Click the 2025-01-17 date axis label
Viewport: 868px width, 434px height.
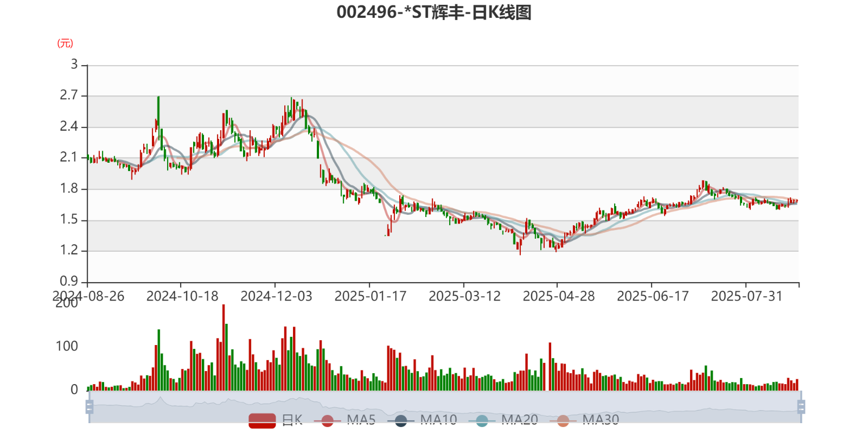click(371, 296)
